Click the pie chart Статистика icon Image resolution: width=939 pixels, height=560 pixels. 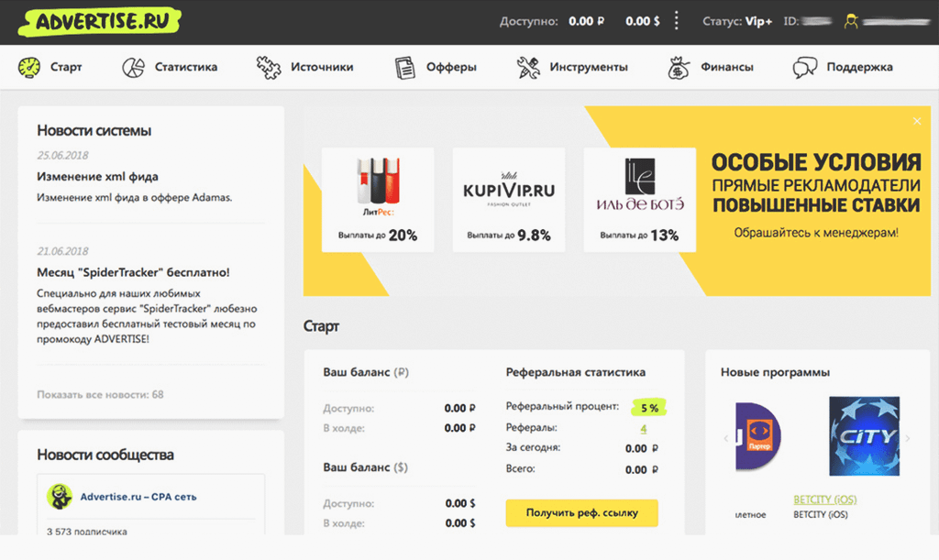133,67
